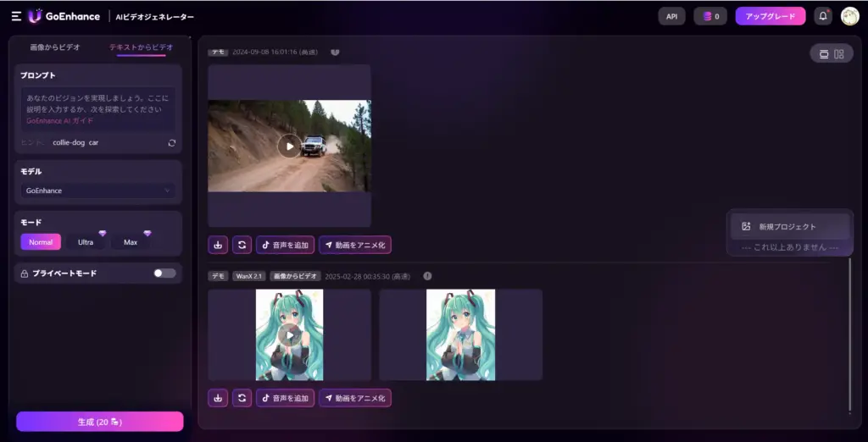Switch to single-column list view
The height and width of the screenshot is (442, 868).
(824, 53)
